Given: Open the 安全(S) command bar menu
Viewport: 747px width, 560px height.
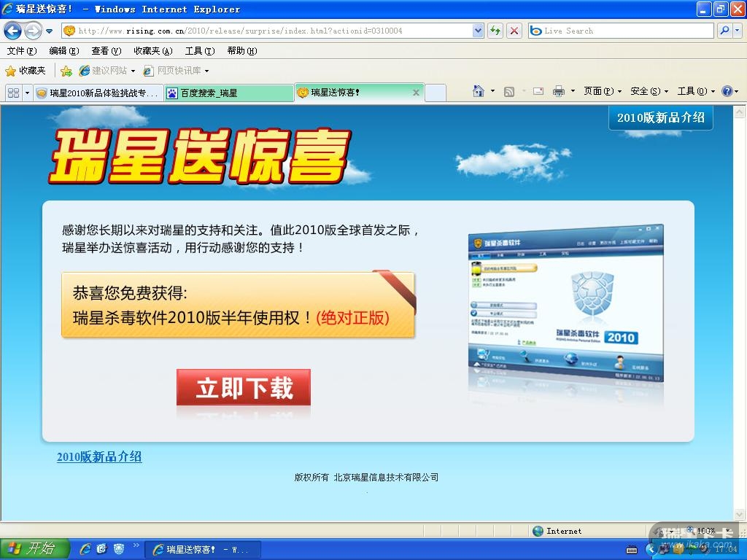Looking at the screenshot, I should (x=649, y=91).
